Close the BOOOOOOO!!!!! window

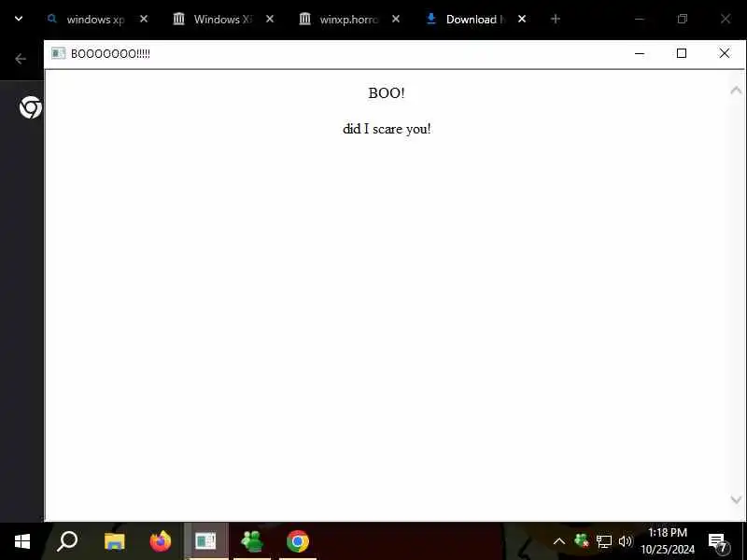click(x=725, y=53)
